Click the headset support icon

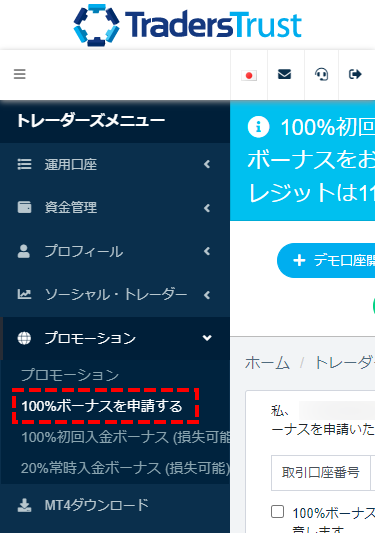321,74
